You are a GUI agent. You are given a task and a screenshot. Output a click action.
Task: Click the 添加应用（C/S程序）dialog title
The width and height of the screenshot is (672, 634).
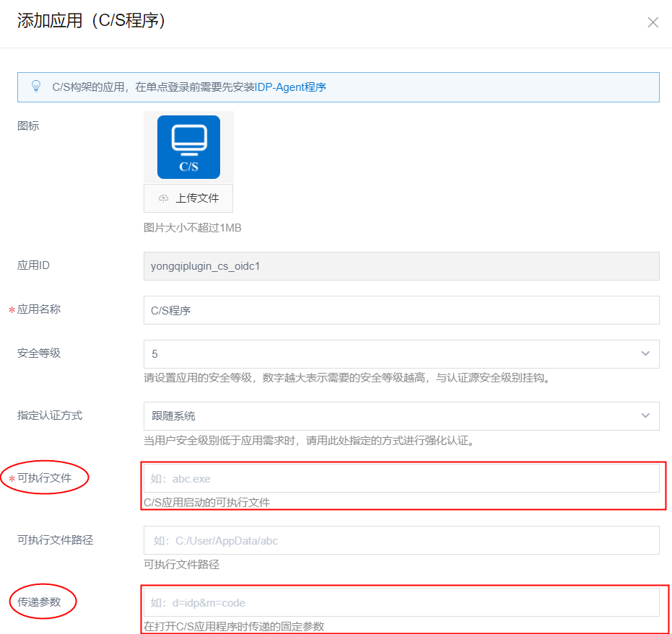click(x=92, y=21)
